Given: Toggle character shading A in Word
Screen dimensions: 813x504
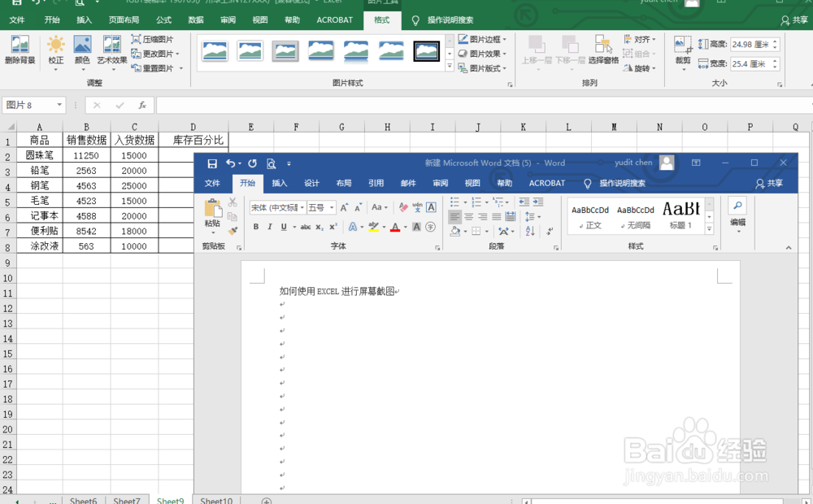Looking at the screenshot, I should pyautogui.click(x=416, y=227).
